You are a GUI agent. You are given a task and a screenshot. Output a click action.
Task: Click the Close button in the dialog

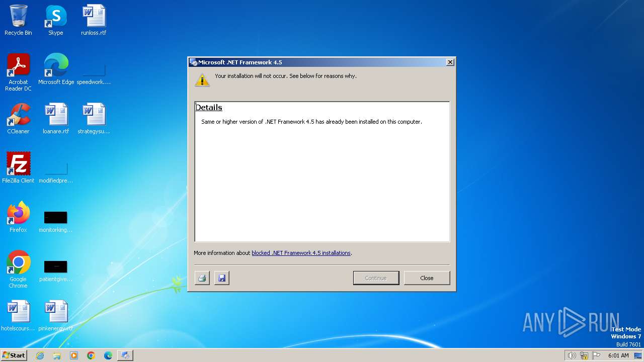pyautogui.click(x=427, y=278)
